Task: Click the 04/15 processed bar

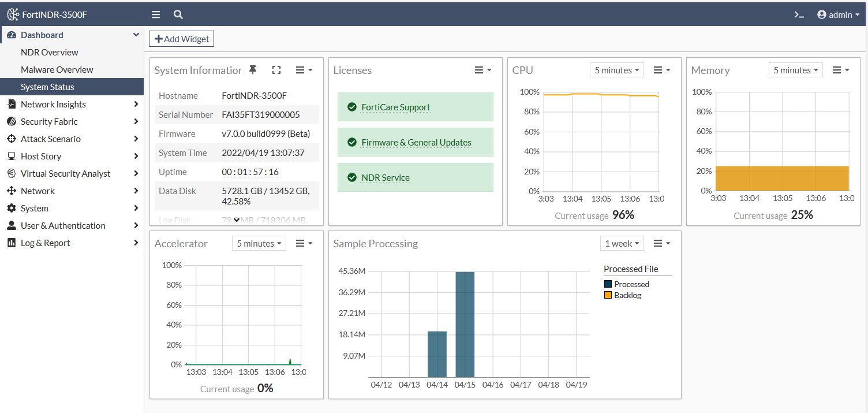Action: coord(465,325)
